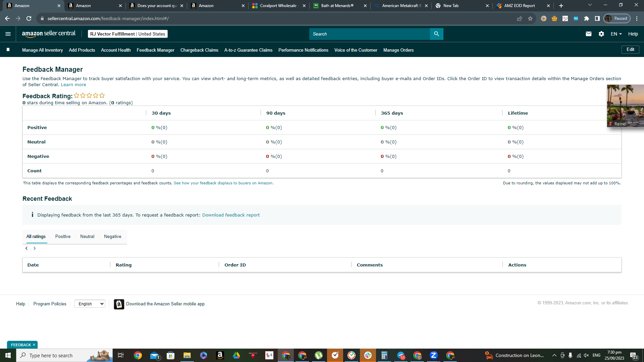Open File Explorer from taskbar
This screenshot has width=644, height=362.
[187, 355]
